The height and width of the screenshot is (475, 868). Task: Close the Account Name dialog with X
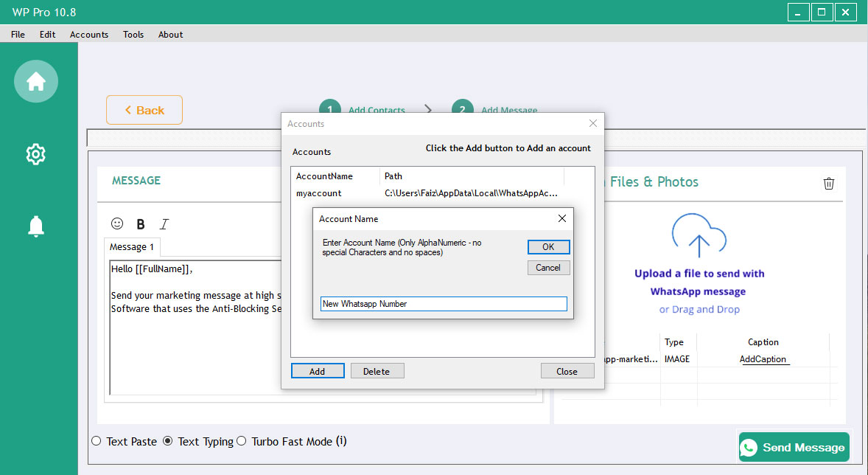(x=562, y=218)
